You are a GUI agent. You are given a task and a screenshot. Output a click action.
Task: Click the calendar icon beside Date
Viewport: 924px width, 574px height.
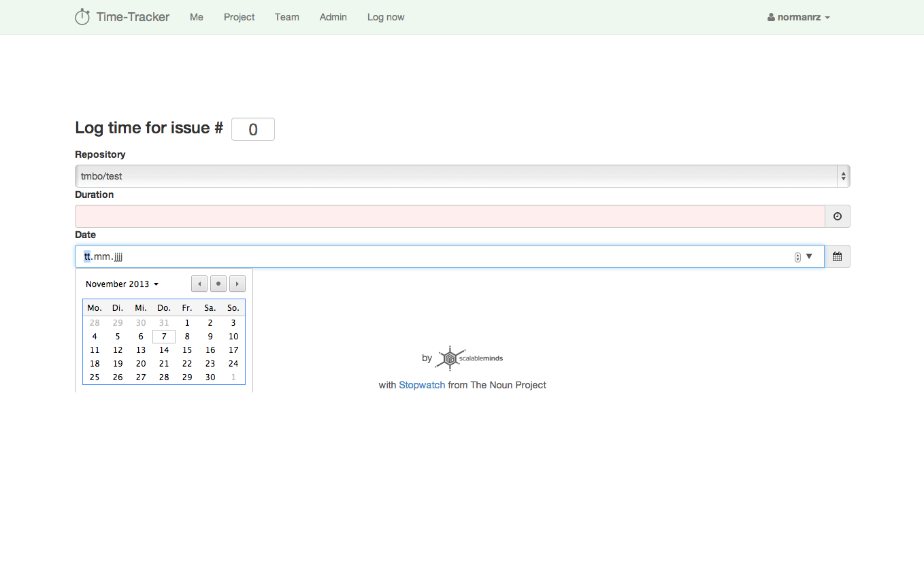point(838,256)
